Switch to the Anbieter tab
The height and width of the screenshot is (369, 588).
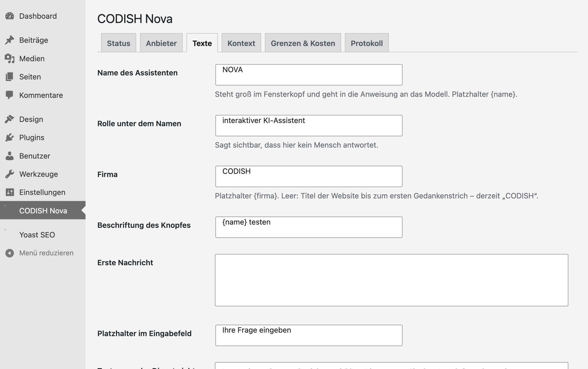click(161, 43)
